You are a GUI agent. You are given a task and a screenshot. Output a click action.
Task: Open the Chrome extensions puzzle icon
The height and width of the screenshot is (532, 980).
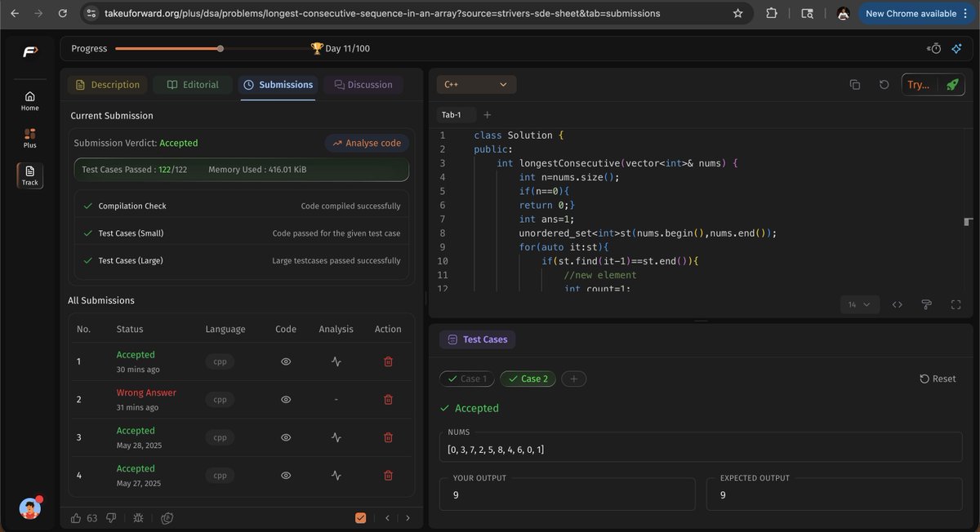coord(772,14)
